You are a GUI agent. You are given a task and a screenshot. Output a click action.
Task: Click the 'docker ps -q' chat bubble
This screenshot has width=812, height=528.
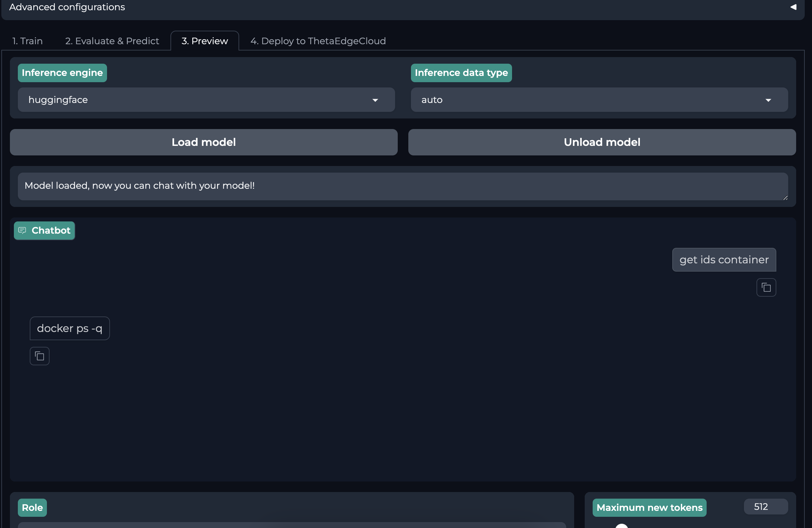pos(70,328)
